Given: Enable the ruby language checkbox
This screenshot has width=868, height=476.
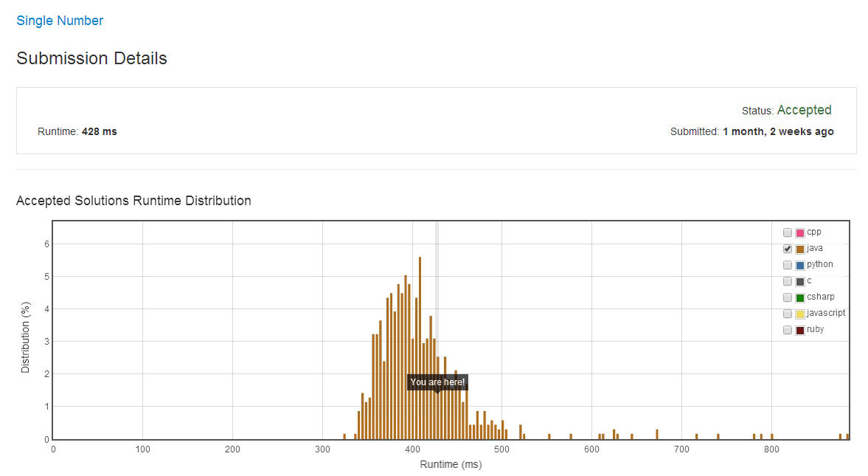Looking at the screenshot, I should 787,331.
